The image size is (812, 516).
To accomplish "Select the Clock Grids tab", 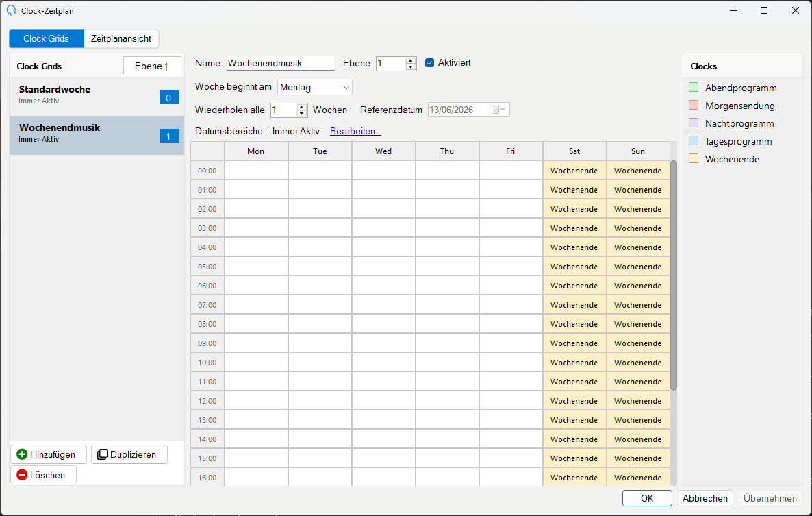I will point(46,39).
